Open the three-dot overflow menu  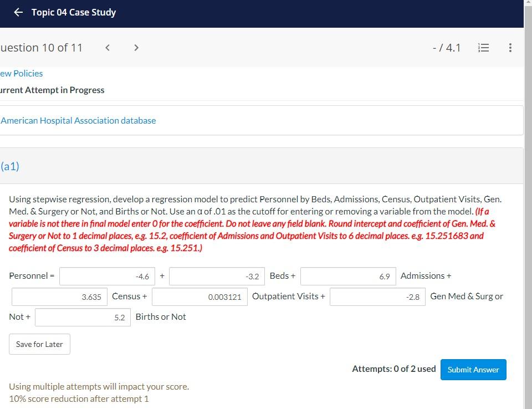[510, 48]
